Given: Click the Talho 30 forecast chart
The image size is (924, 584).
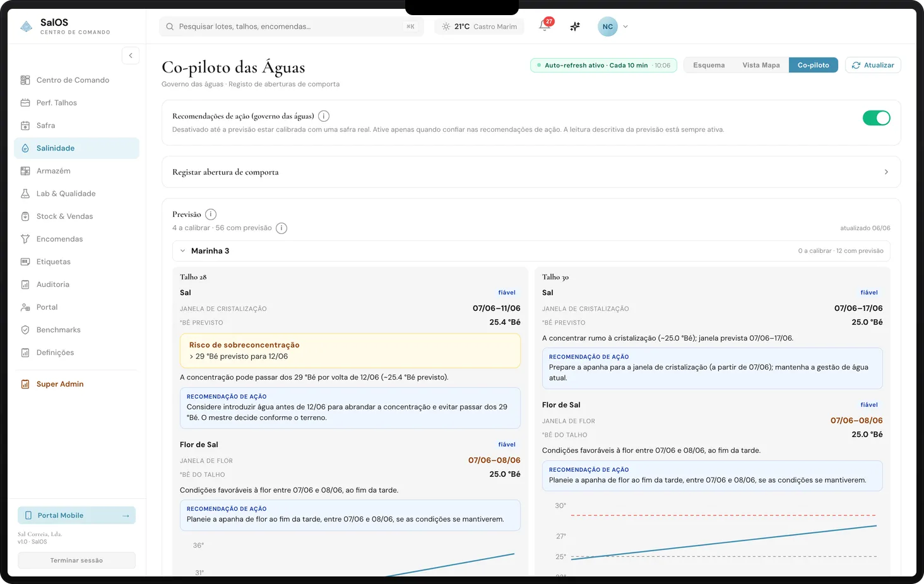Looking at the screenshot, I should pyautogui.click(x=713, y=538).
